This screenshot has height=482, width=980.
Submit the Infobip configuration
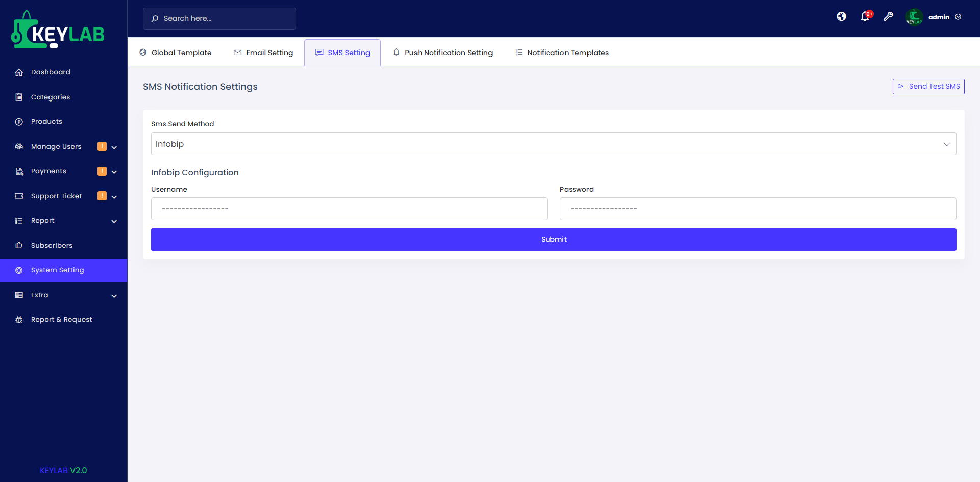pos(553,239)
